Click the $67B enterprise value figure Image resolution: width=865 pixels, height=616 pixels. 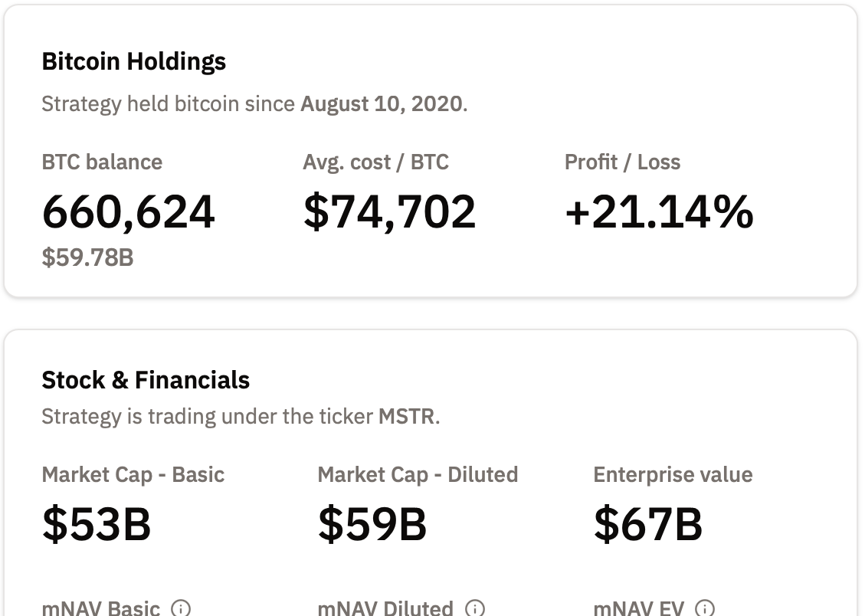648,524
